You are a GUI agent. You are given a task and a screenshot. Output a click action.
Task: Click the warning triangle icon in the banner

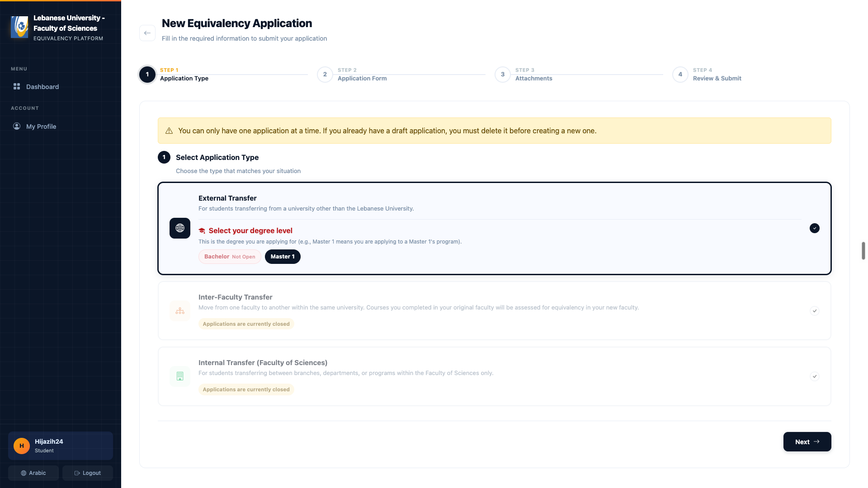click(x=169, y=131)
